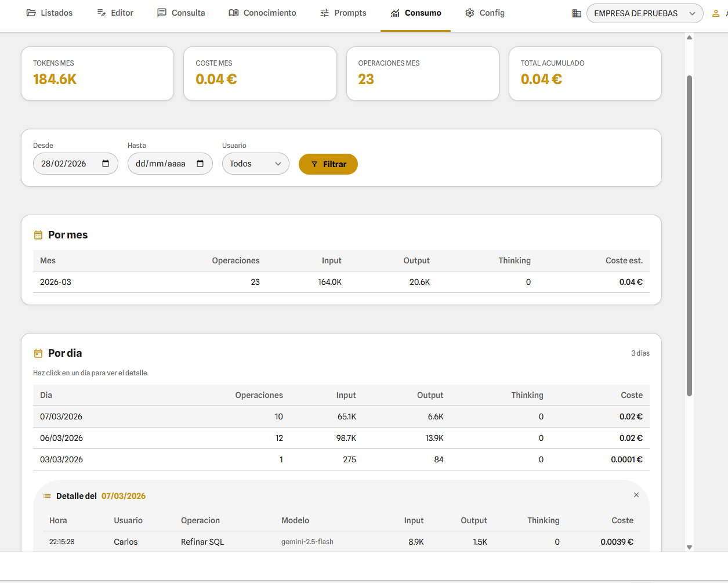Screen dimensions: 728x583
Task: Switch to the Prompts tab
Action: click(x=343, y=13)
